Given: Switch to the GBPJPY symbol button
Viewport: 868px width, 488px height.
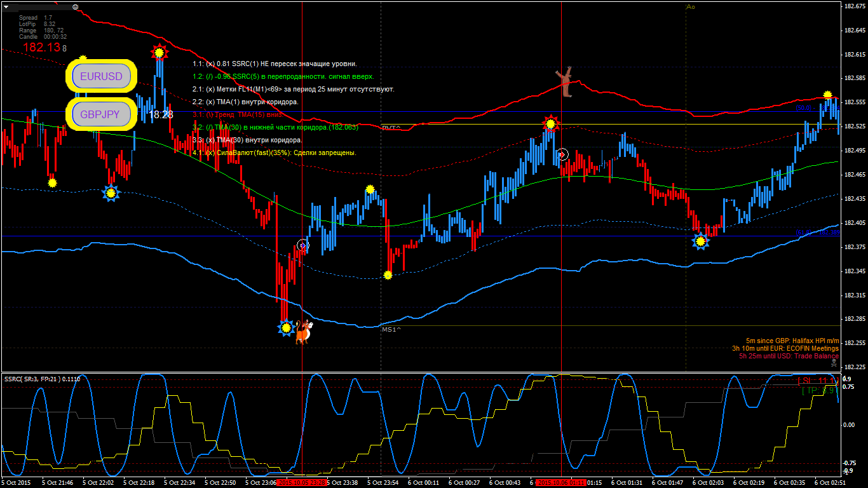Looking at the screenshot, I should [102, 115].
